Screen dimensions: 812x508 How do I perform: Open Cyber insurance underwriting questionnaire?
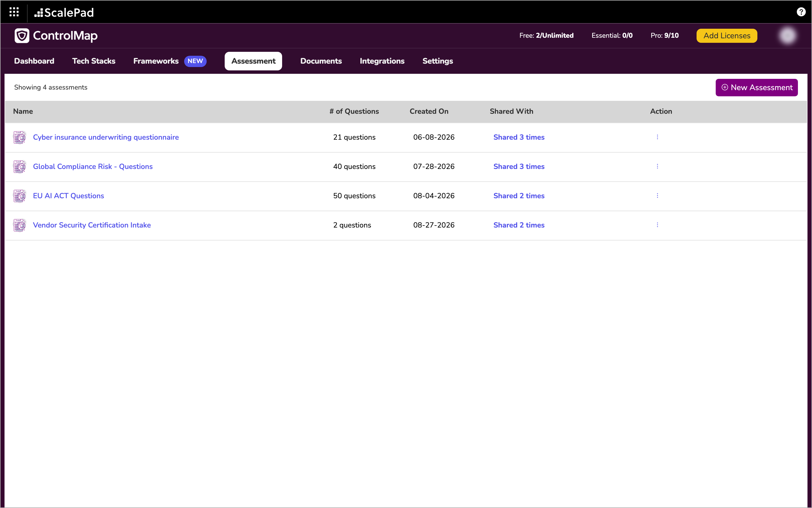pos(106,137)
